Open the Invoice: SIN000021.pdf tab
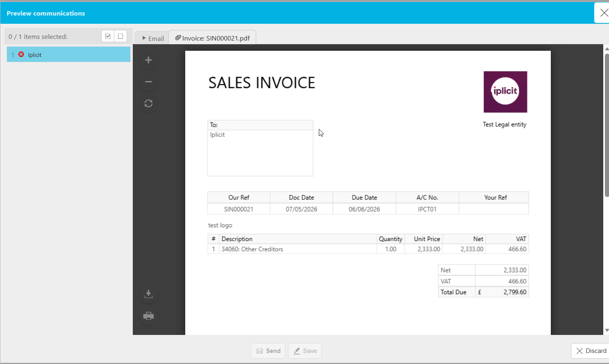 [212, 38]
